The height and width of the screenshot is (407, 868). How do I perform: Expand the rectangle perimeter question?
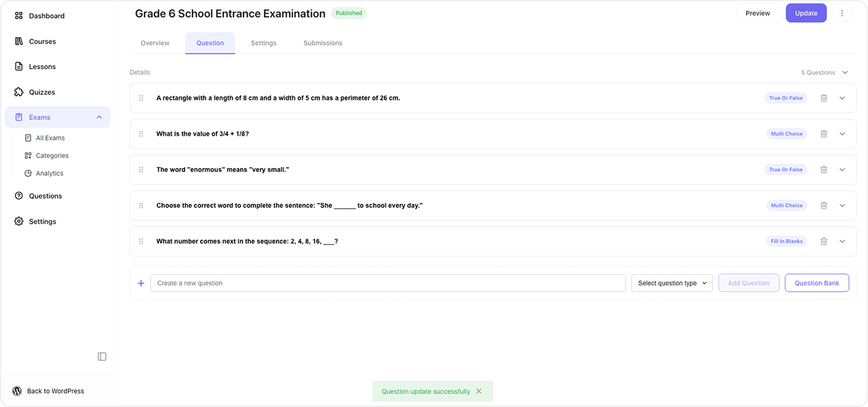(842, 98)
